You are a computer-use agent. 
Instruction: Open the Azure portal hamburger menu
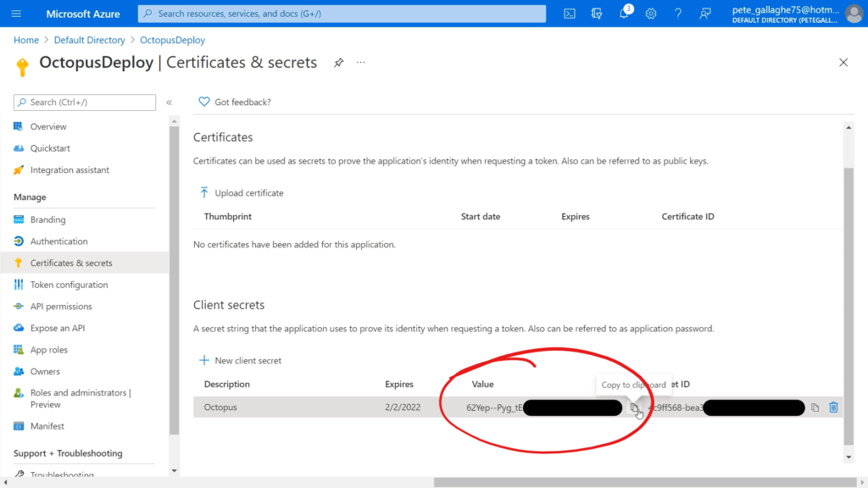tap(16, 14)
